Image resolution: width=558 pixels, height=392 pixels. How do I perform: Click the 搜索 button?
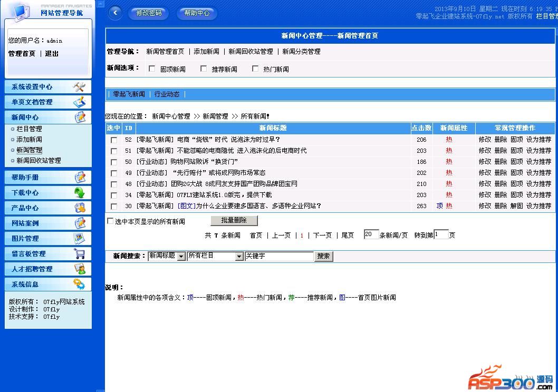[x=323, y=256]
